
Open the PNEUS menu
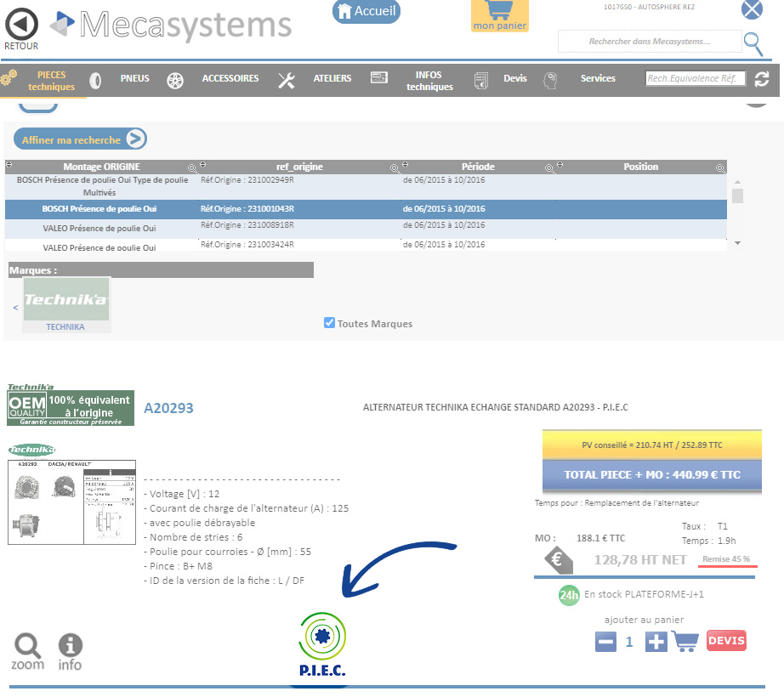[x=134, y=78]
